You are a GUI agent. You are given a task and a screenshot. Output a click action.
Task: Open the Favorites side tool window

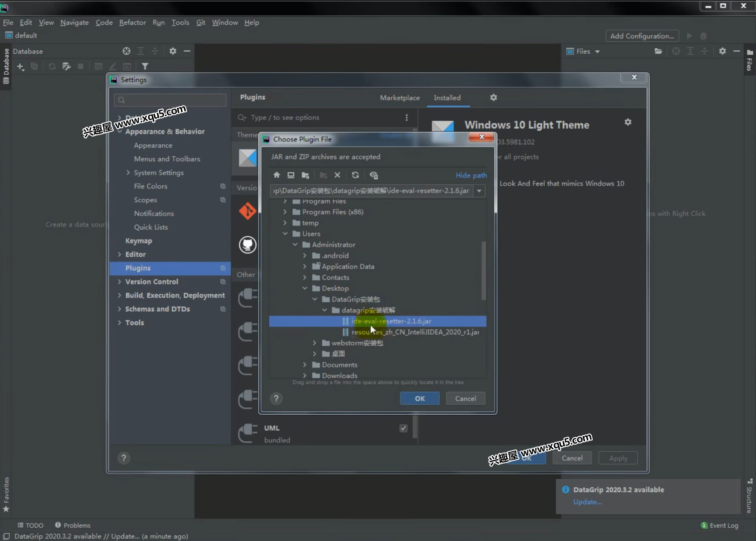6,494
